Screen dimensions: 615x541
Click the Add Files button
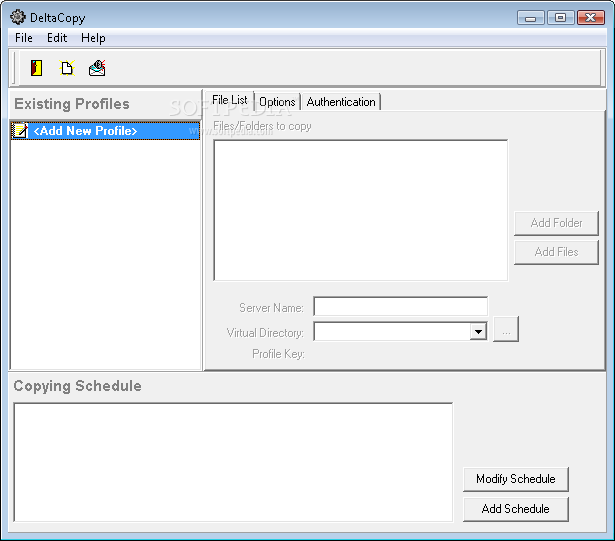[x=556, y=252]
